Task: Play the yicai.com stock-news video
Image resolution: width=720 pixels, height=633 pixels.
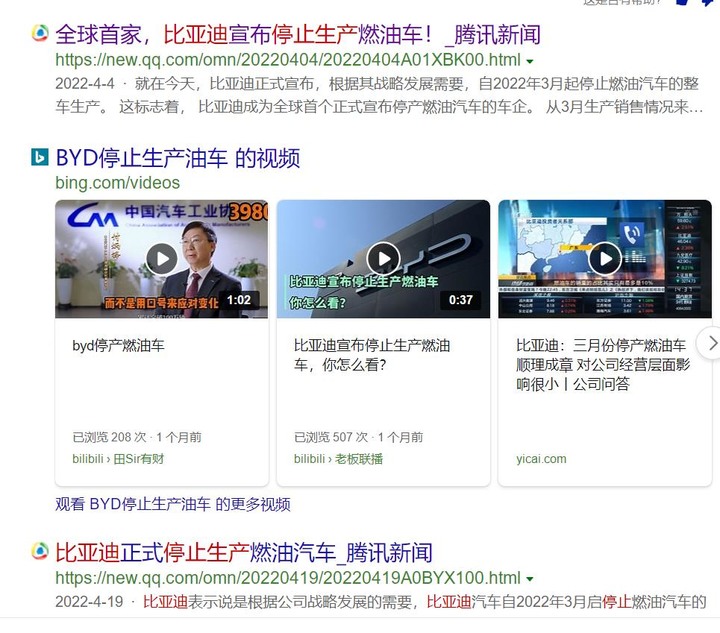Action: click(x=605, y=259)
